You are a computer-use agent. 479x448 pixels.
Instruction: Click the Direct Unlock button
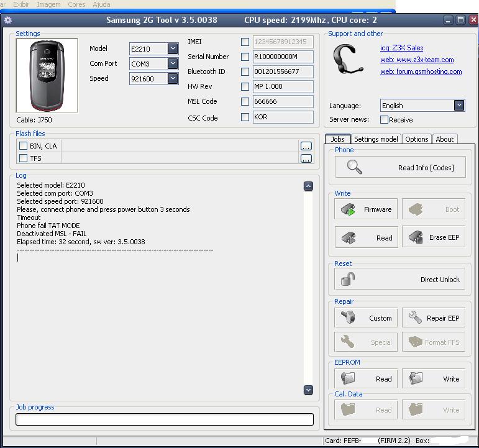[x=400, y=279]
